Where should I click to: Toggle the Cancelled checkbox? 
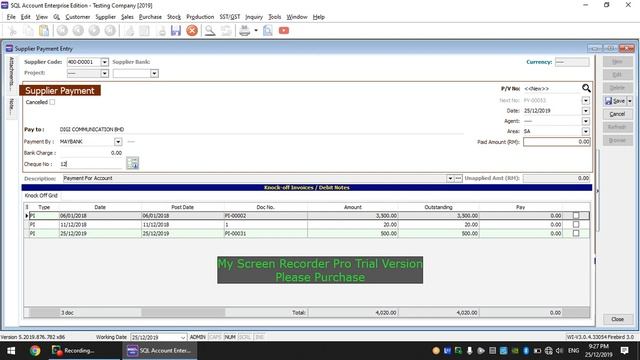pos(52,102)
